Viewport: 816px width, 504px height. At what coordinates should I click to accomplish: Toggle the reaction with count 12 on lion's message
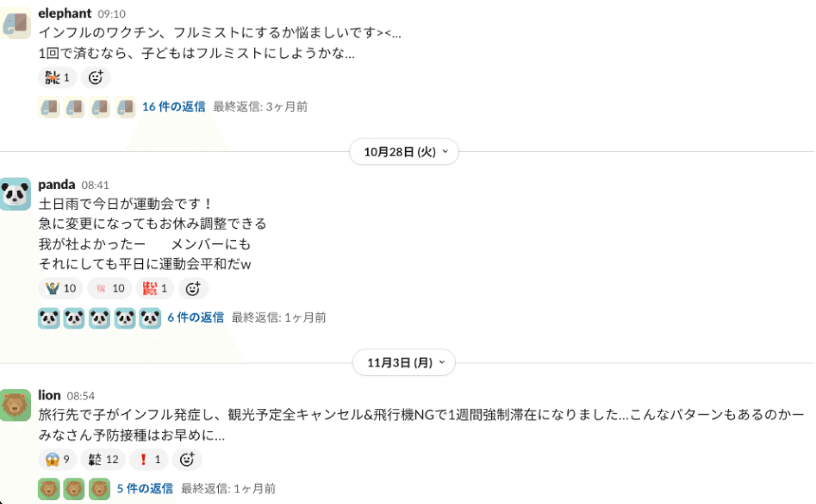(103, 459)
